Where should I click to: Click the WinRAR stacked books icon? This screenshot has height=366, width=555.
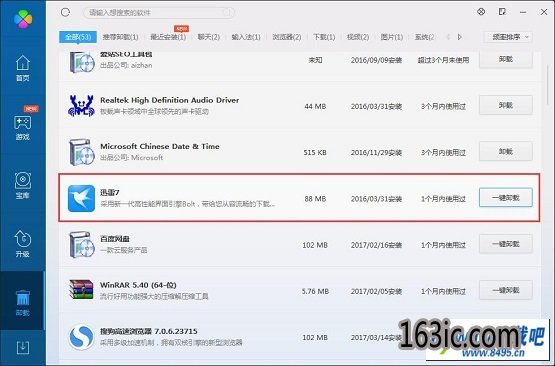[81, 290]
